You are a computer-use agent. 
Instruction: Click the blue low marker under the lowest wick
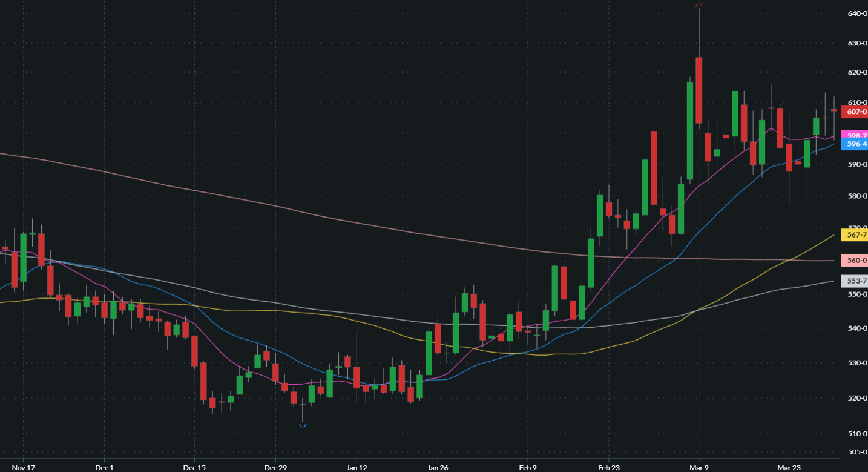point(303,425)
